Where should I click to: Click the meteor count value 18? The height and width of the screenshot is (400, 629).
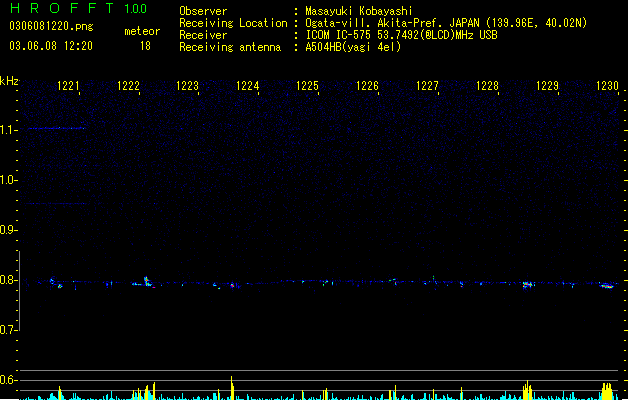pos(145,46)
